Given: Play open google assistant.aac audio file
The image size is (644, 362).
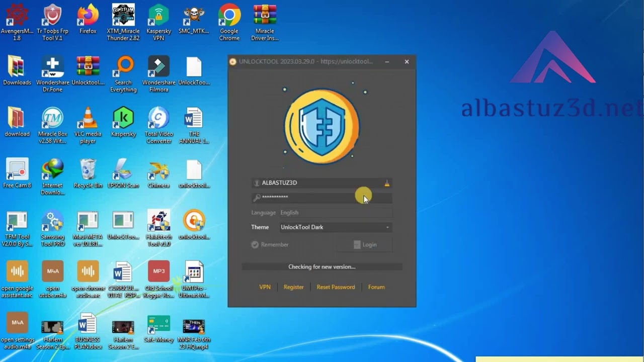Looking at the screenshot, I should tap(17, 280).
